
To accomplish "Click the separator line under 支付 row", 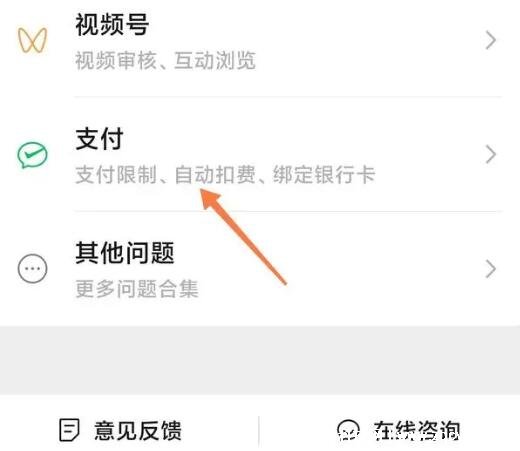I will point(288,211).
